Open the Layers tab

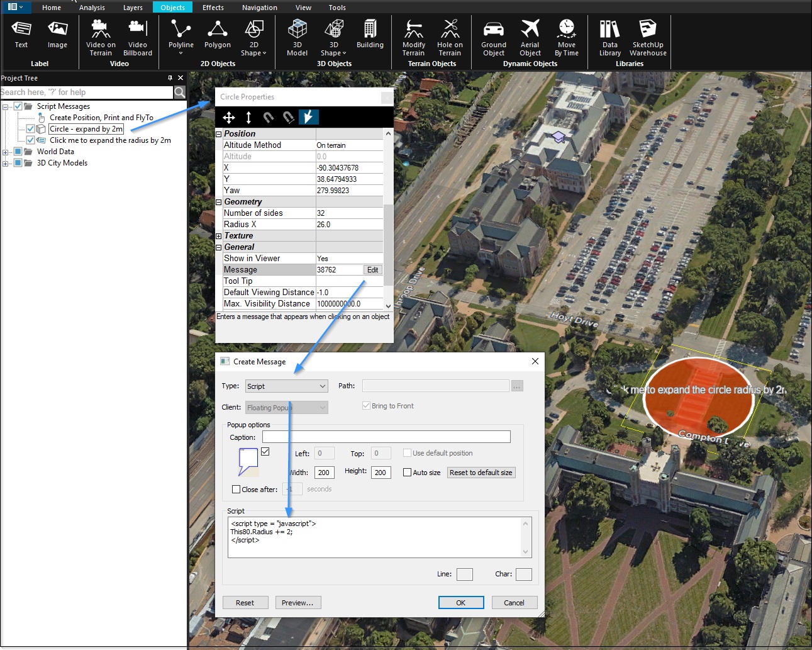coord(133,8)
